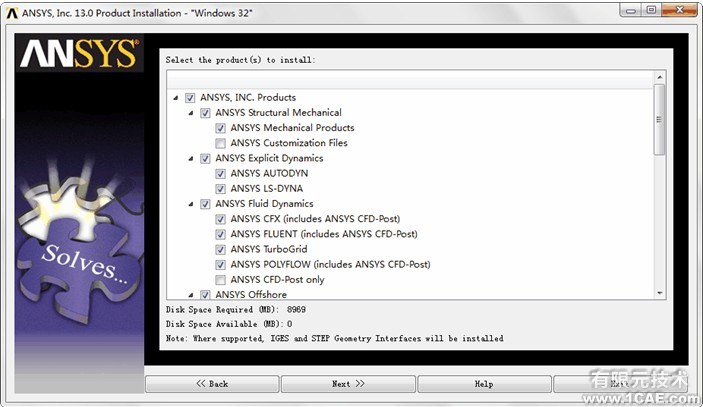Click the ANSYS installer title bar icon
703x407 pixels.
(12, 13)
